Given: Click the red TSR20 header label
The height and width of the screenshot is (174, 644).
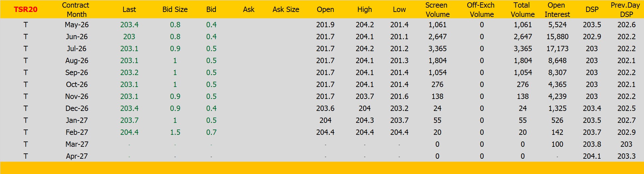Looking at the screenshot, I should click(x=26, y=10).
